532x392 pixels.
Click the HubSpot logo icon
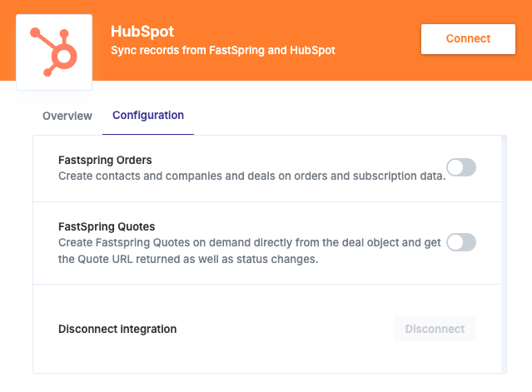(x=54, y=52)
